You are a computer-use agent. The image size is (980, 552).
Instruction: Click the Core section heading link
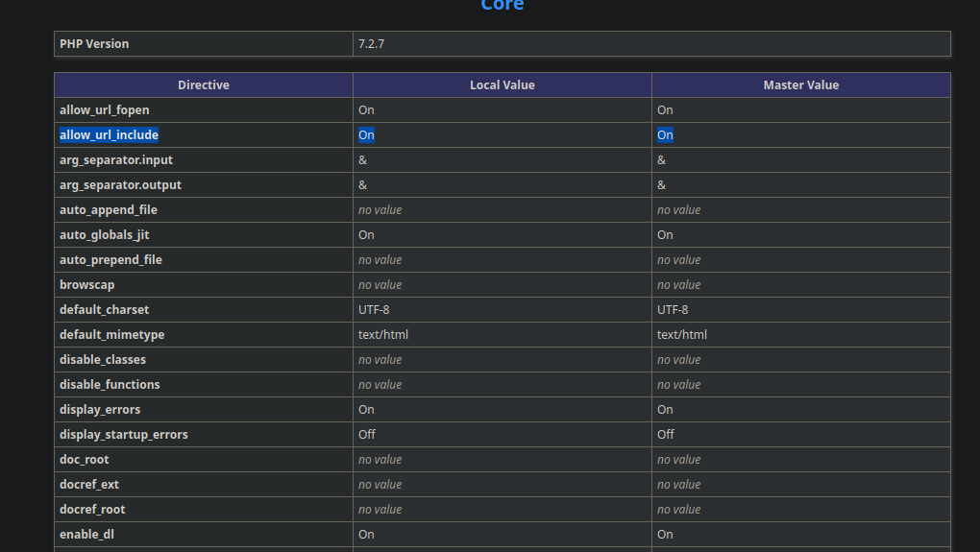point(502,5)
